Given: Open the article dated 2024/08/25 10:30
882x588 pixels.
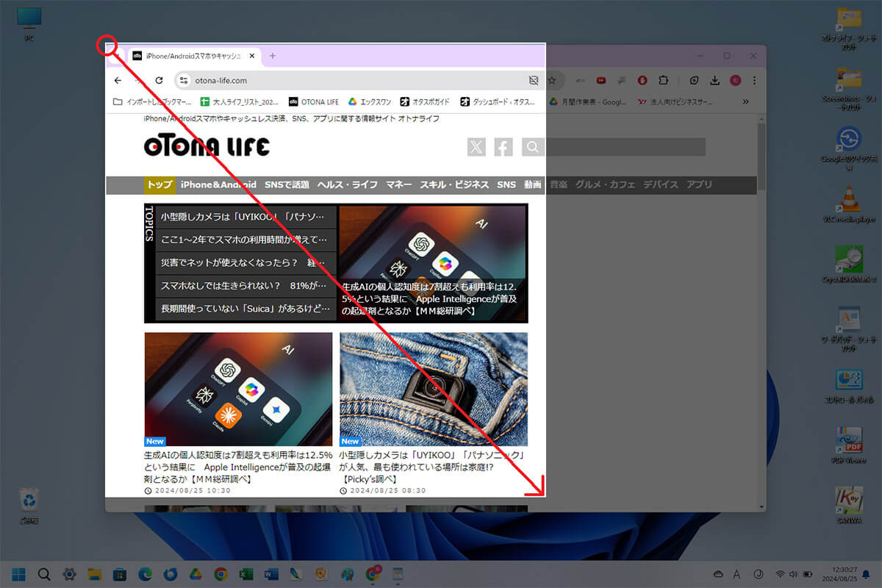Looking at the screenshot, I should coord(238,467).
